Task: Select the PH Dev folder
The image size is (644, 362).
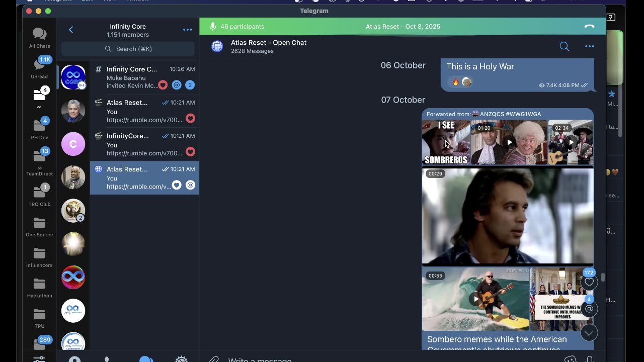Action: [39, 129]
